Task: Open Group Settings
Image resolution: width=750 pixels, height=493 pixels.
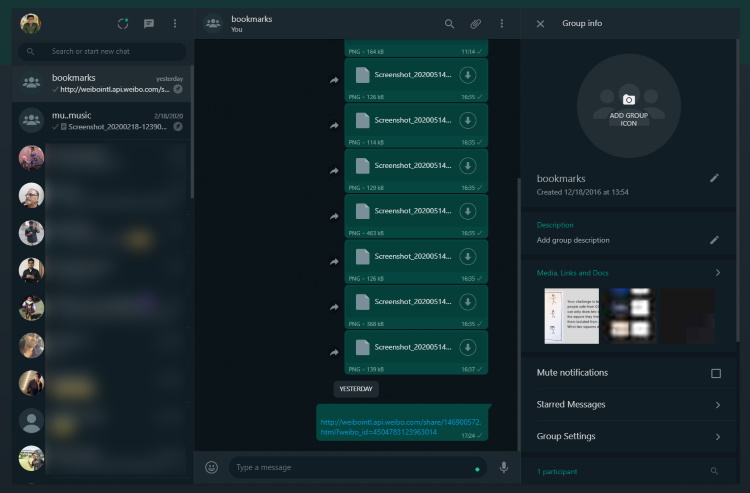Action: pos(628,437)
